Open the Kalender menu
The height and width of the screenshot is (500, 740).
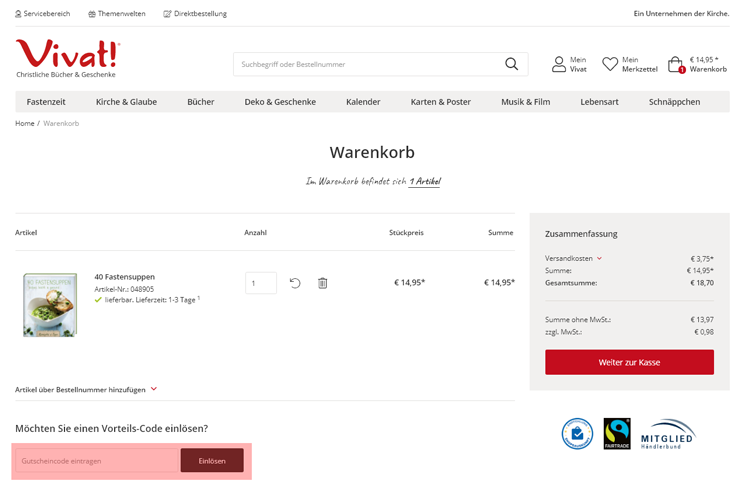[x=363, y=102]
